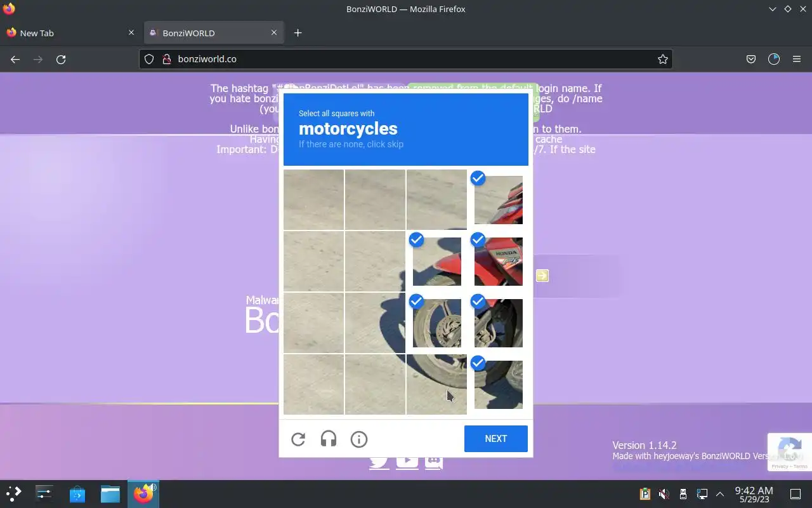This screenshot has height=508, width=812.
Task: Uncheck the bottom-right tile with rear tire shadow
Action: [499, 384]
